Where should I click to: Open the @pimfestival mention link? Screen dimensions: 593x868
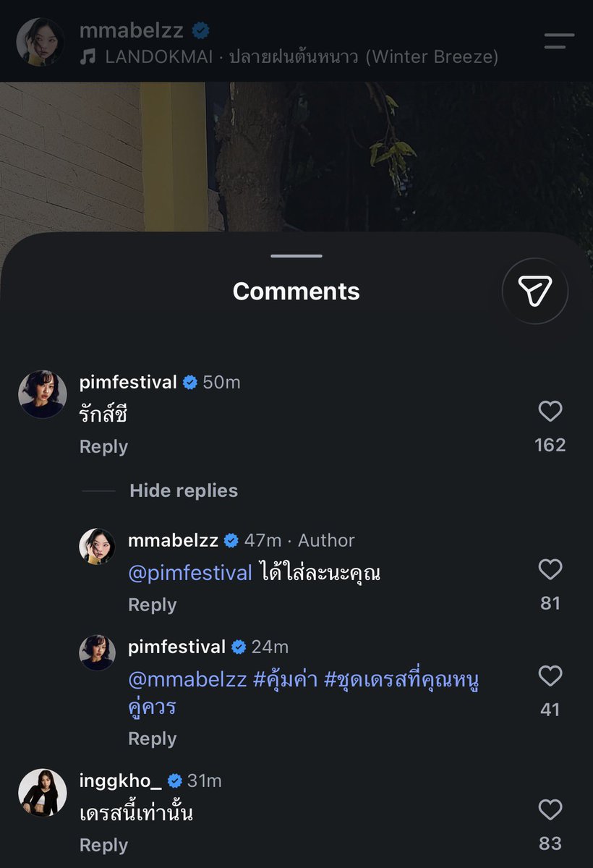click(x=190, y=573)
